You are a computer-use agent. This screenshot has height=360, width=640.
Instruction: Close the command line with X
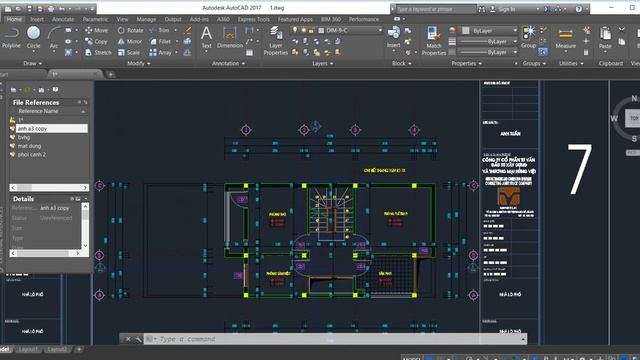click(x=128, y=339)
